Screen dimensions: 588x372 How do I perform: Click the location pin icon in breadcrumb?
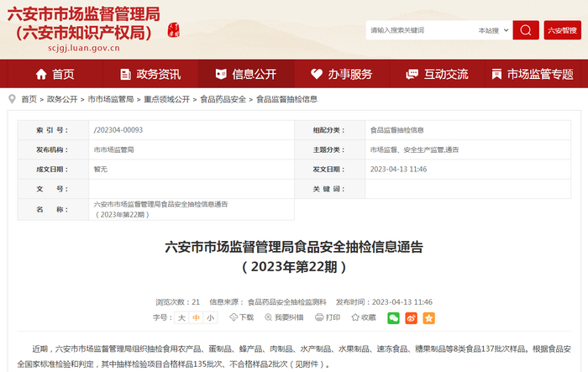pyautogui.click(x=13, y=99)
